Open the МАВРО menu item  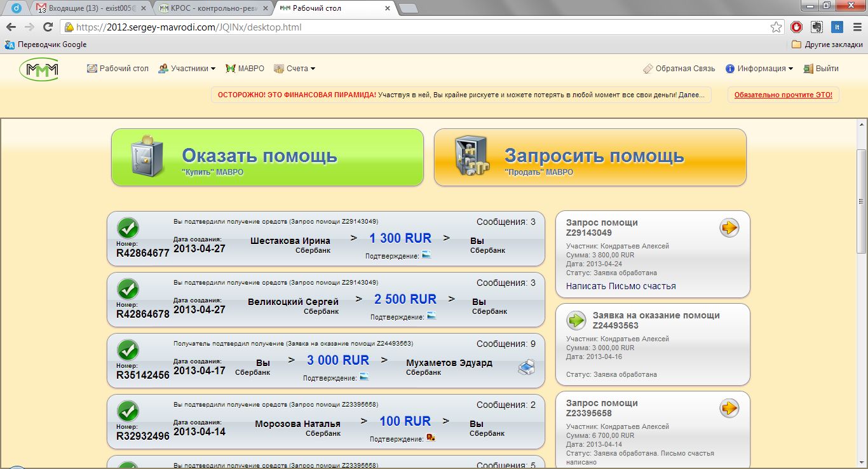pos(246,69)
